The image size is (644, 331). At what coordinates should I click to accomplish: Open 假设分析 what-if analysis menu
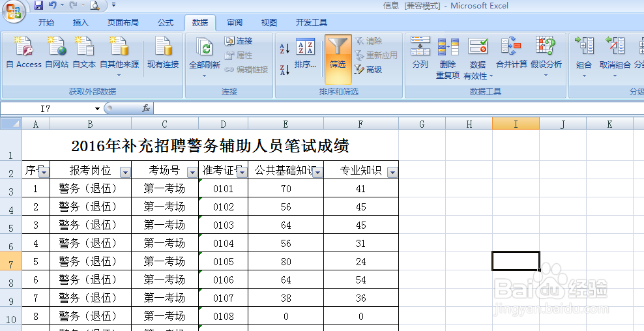(x=546, y=56)
